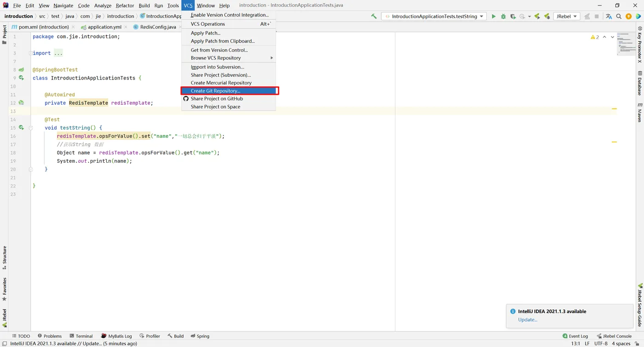Run with Coverage shield icon
Viewport: 644px width, 347px height.
513,16
